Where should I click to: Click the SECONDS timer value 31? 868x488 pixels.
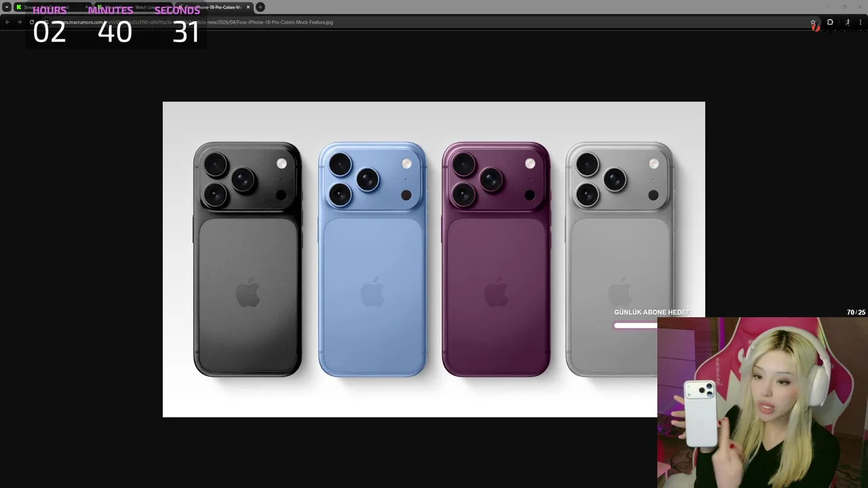coord(186,32)
